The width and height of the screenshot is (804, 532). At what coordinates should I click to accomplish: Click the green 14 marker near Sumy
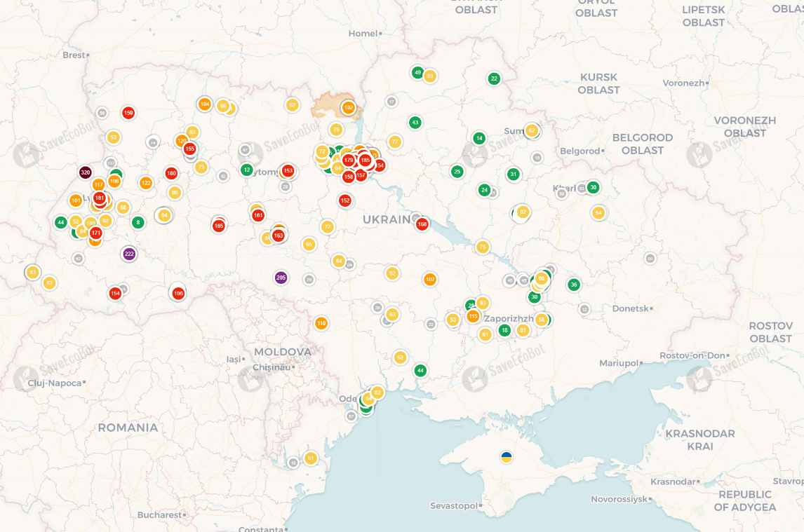[479, 138]
